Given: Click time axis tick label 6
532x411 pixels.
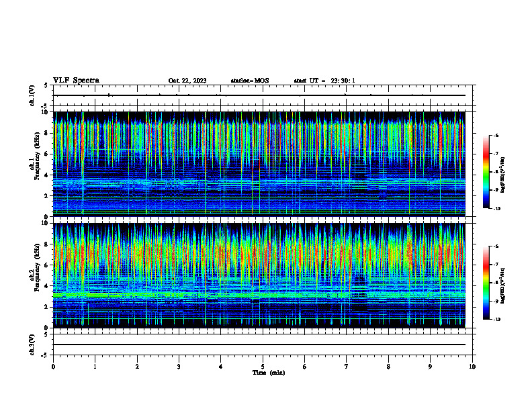Looking at the screenshot, I should coord(304,367).
